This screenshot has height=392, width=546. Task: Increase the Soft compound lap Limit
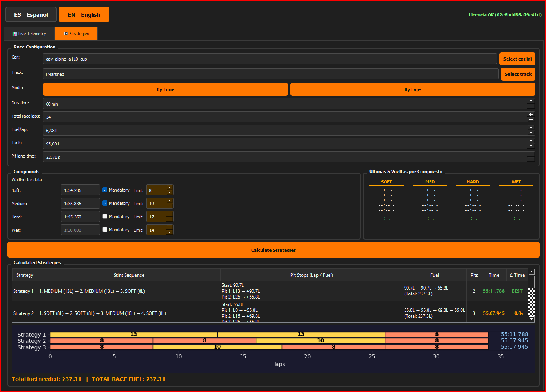(170, 188)
